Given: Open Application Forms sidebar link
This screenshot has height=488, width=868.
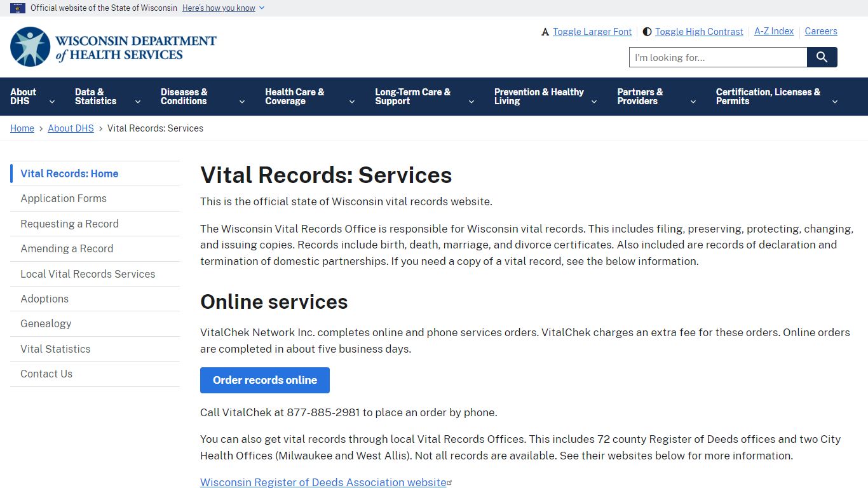Looking at the screenshot, I should (95, 198).
